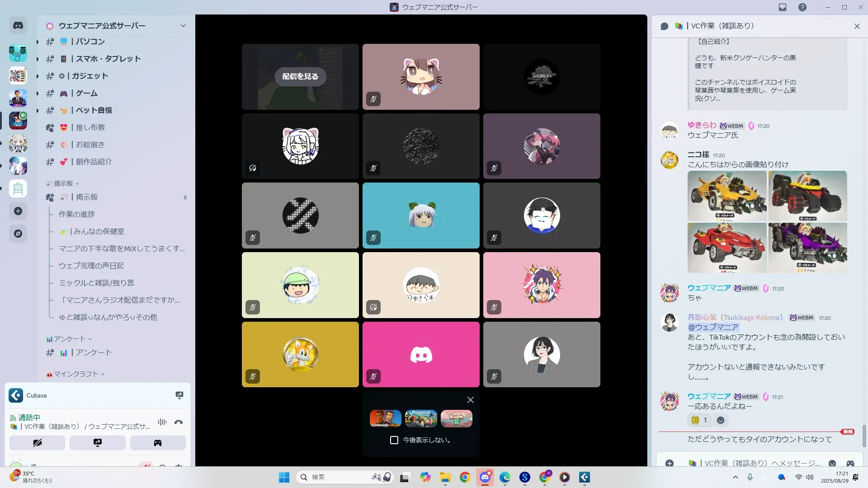Open the discover servers compass icon
This screenshot has width=868, height=488.
coord(18,234)
